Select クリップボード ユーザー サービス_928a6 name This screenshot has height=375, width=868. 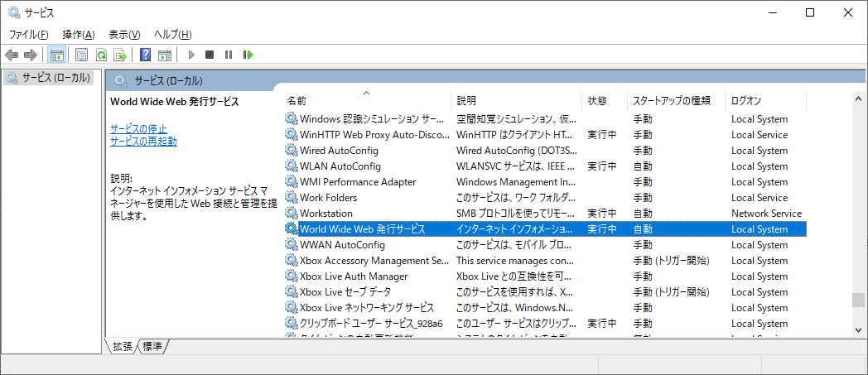[371, 323]
